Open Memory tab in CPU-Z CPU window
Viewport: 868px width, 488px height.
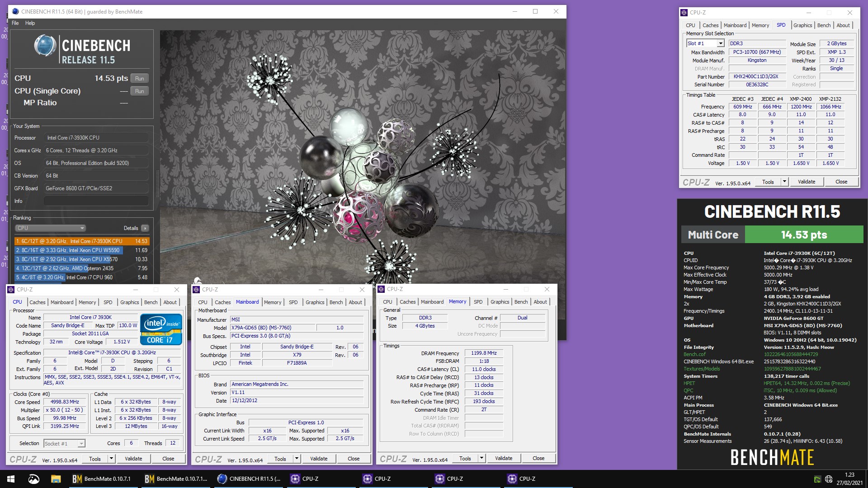[x=87, y=302]
